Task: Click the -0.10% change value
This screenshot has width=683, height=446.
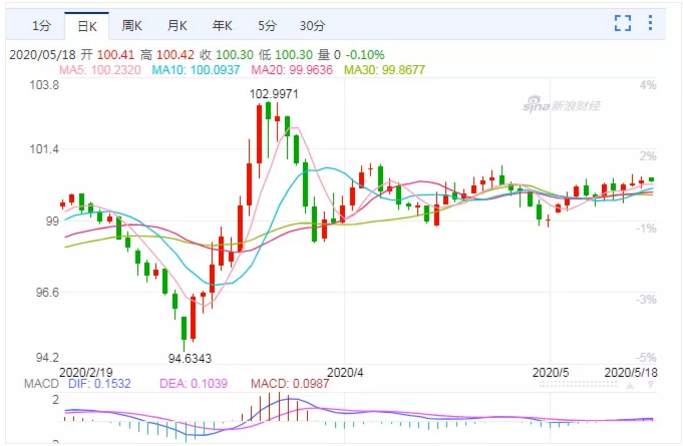Action: [x=365, y=55]
